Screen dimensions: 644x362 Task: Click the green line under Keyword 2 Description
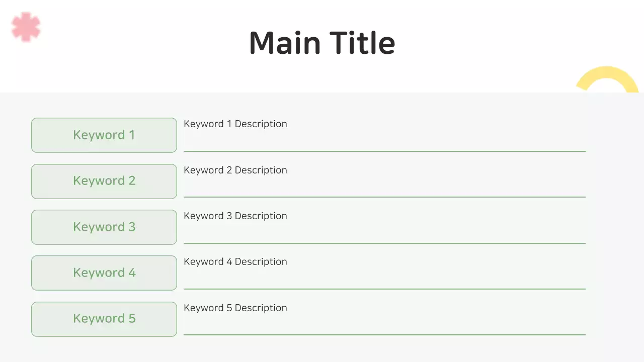(384, 197)
